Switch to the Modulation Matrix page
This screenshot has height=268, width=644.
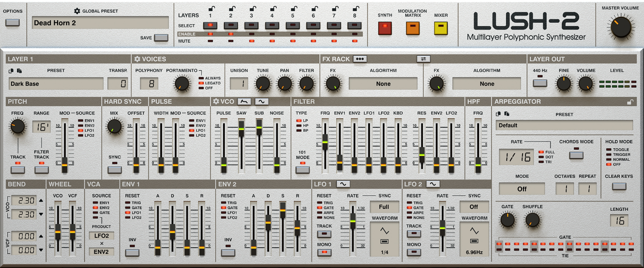coord(412,29)
